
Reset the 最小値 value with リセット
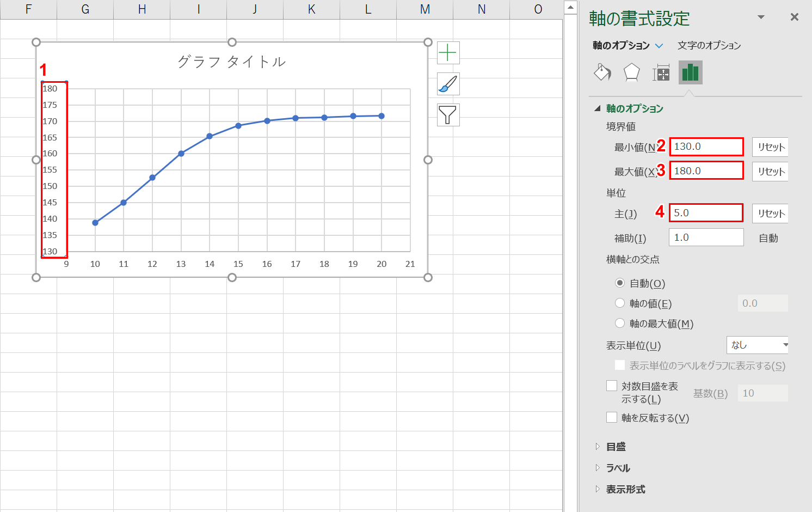coord(771,147)
